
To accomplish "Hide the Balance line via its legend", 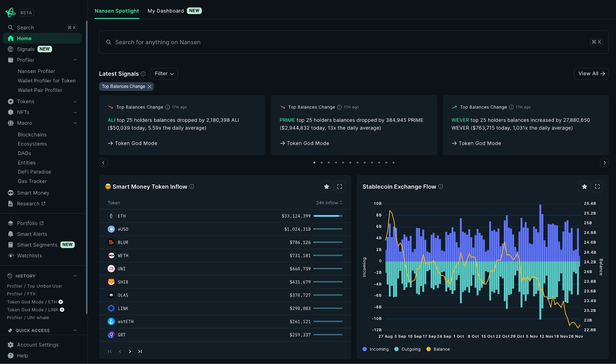I will 438,349.
